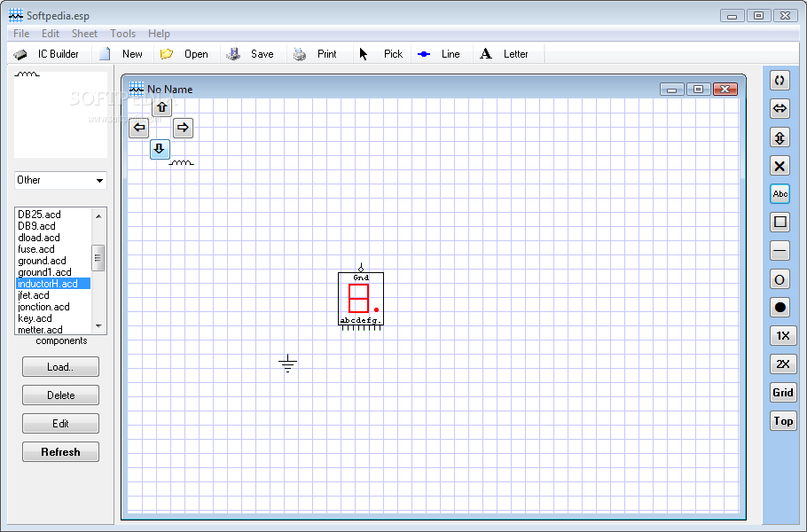Choose the Letter text tool
Viewport: 807px width, 532px height.
click(505, 54)
